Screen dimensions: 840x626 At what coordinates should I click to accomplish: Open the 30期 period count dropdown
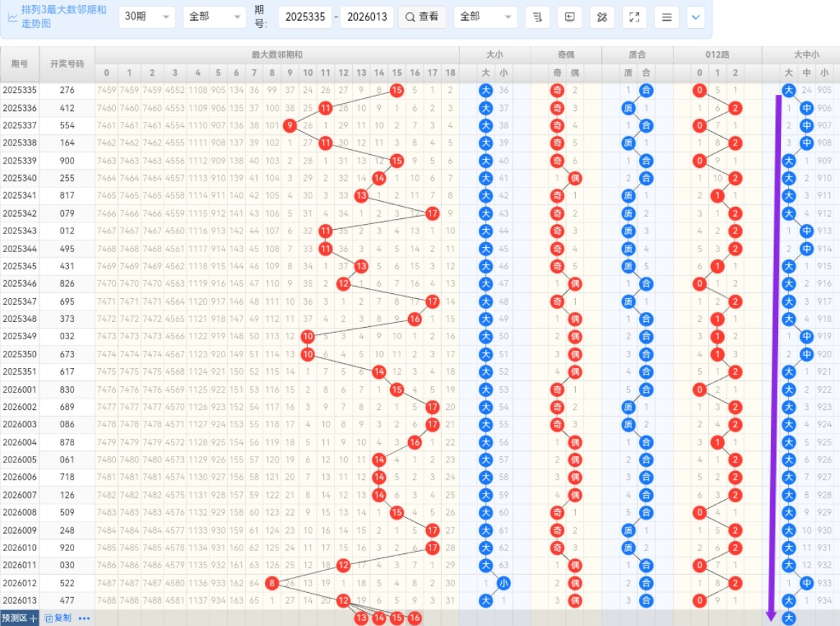click(x=147, y=17)
